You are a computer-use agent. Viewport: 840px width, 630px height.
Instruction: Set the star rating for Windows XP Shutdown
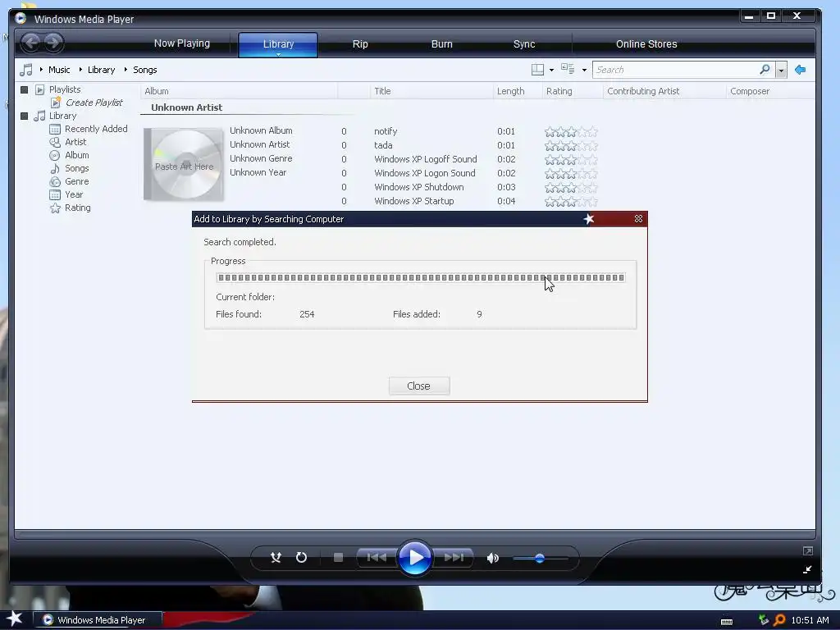click(x=571, y=188)
